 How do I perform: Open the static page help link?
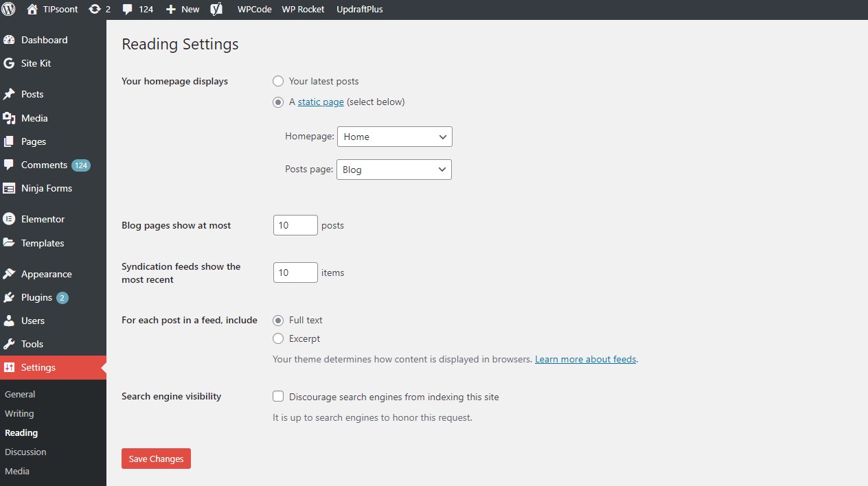321,102
